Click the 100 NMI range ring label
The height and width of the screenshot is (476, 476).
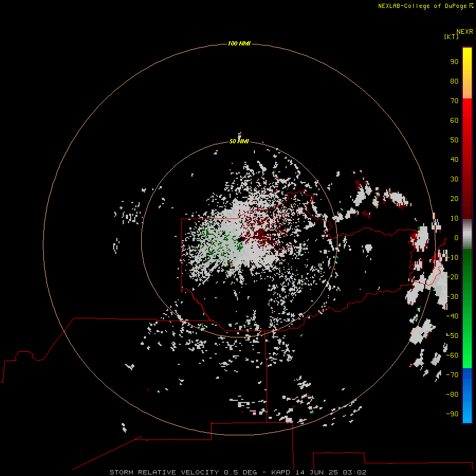pyautogui.click(x=239, y=43)
